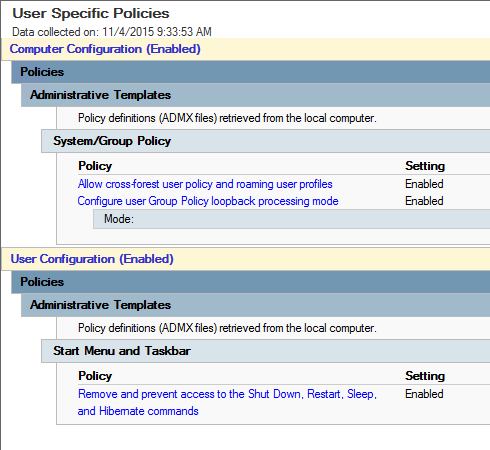Collapse the Computer Configuration (Enabled) section

coord(105,49)
